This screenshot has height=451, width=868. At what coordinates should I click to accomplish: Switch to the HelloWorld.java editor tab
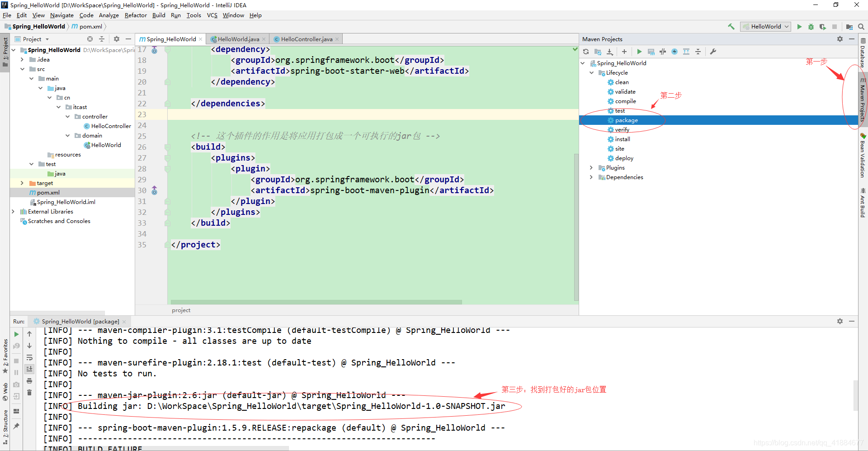[238, 39]
